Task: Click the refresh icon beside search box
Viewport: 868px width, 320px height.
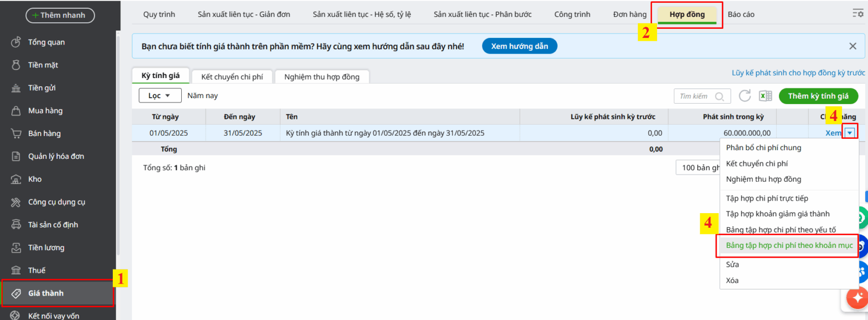Action: (x=745, y=96)
